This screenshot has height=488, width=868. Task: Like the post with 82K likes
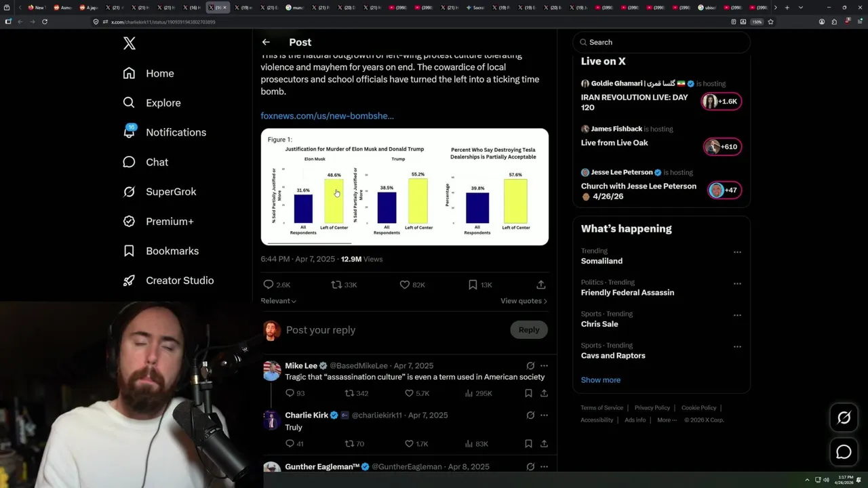click(412, 285)
